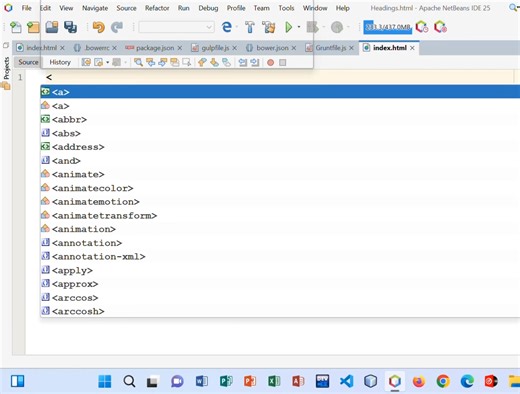Viewport: 520px width, 394px height.
Task: Click line 1 in editor gutter
Action: [x=20, y=77]
